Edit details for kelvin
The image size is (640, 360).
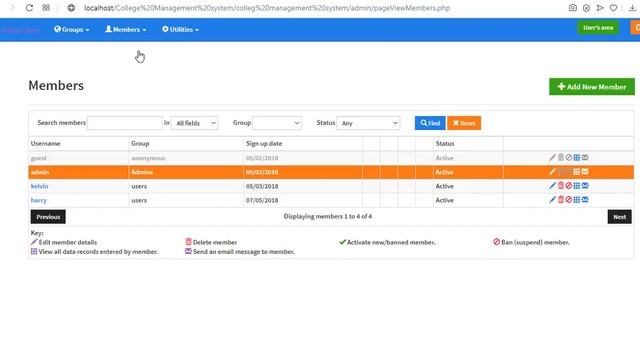(x=552, y=186)
